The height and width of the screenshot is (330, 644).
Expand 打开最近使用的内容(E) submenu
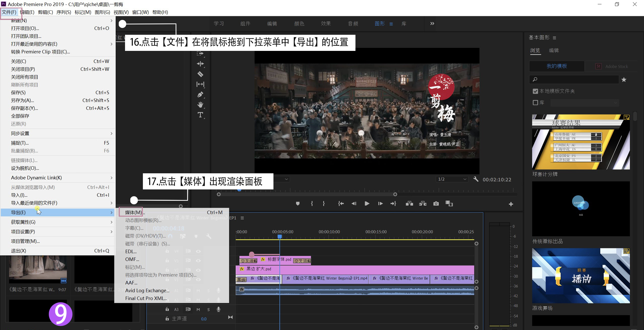click(58, 44)
